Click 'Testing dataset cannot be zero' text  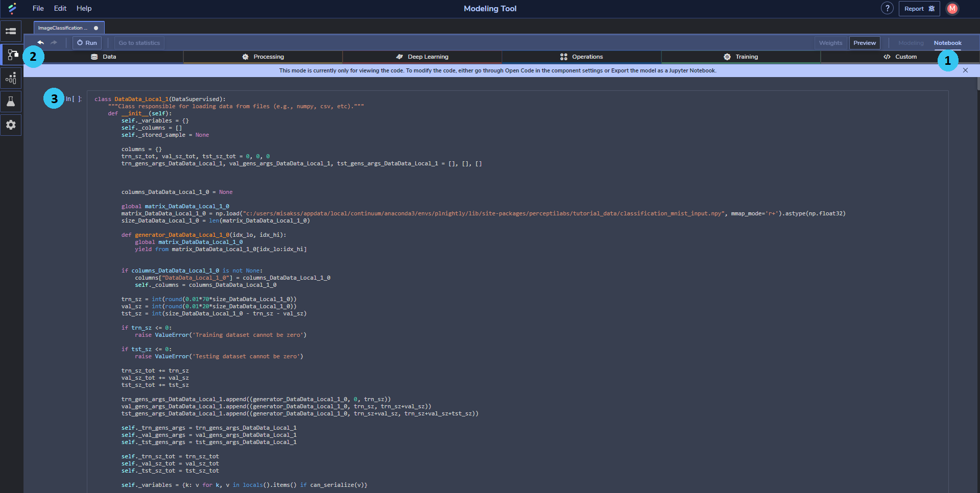(x=247, y=356)
